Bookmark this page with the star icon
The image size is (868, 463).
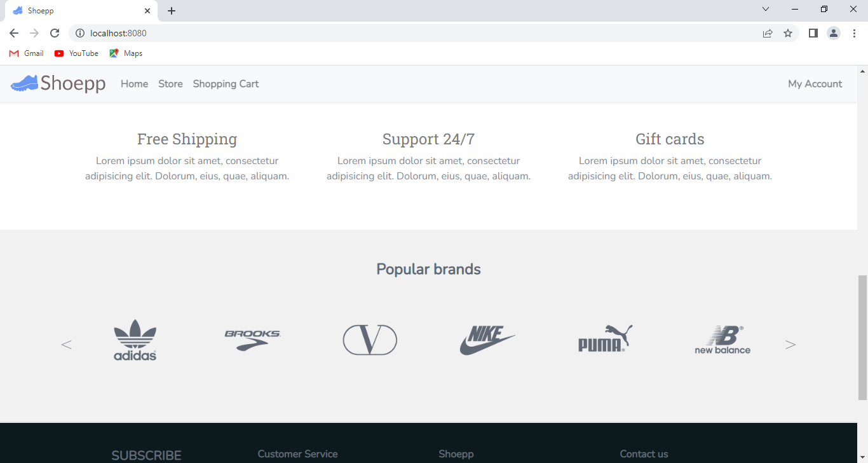pyautogui.click(x=788, y=33)
